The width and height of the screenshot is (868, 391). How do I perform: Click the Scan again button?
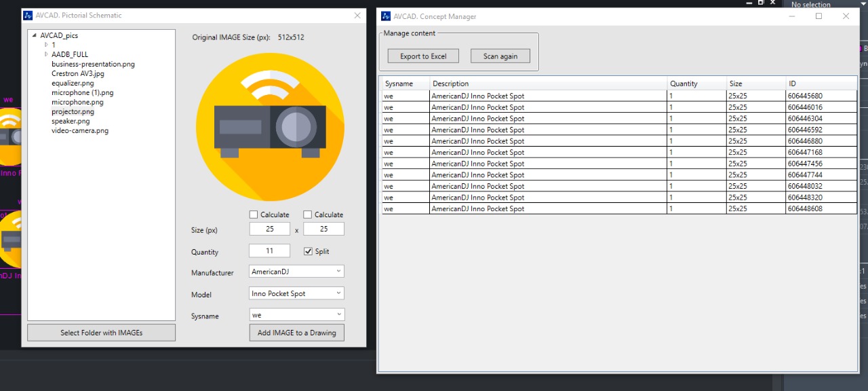pyautogui.click(x=500, y=56)
